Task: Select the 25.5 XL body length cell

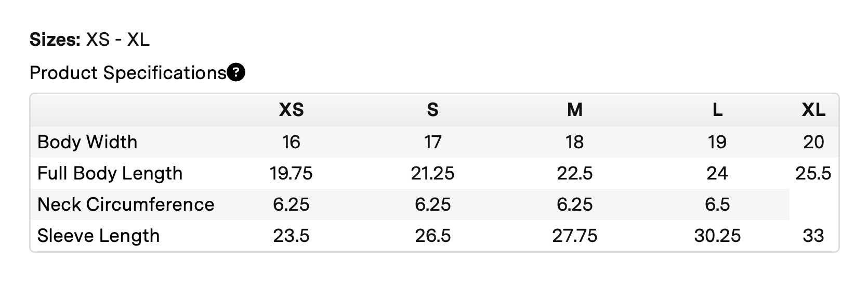Action: (x=813, y=173)
